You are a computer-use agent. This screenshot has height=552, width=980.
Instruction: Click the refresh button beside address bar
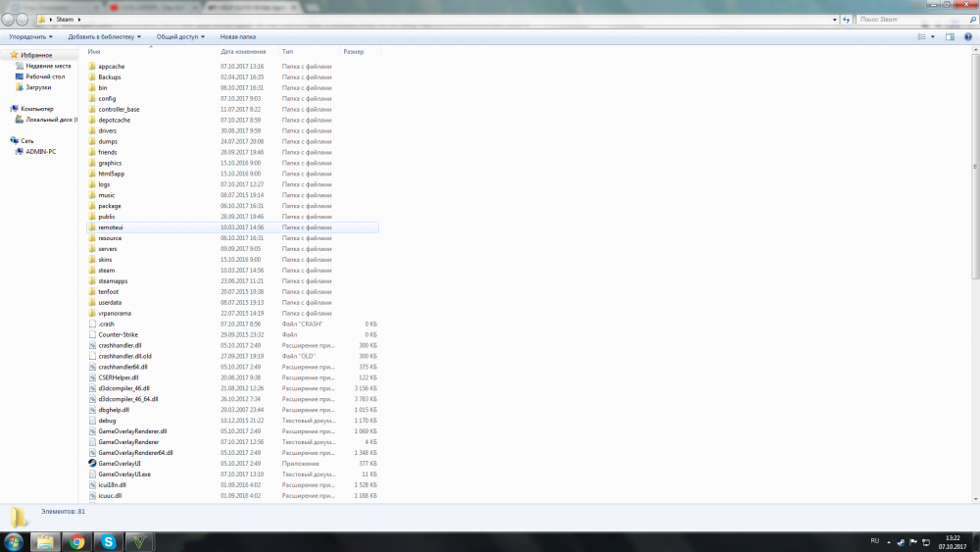(x=847, y=20)
